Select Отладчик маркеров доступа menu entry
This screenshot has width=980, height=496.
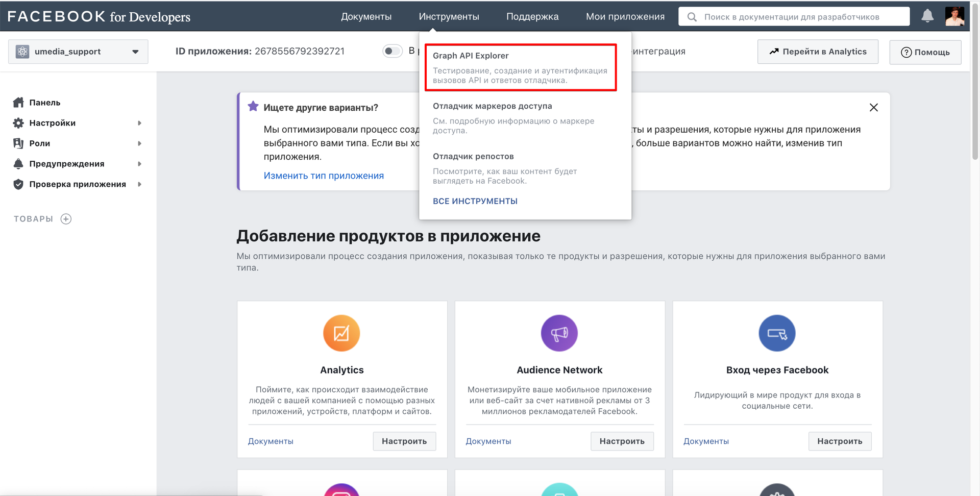[x=525, y=118]
